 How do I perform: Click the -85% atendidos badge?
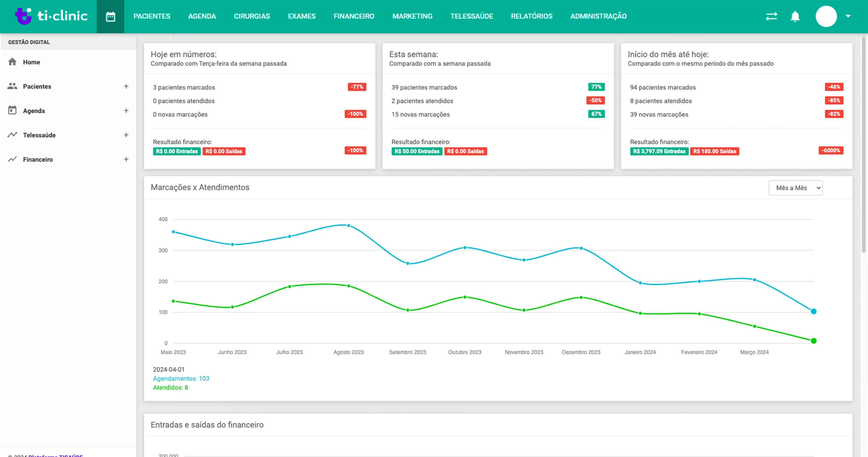click(x=834, y=100)
